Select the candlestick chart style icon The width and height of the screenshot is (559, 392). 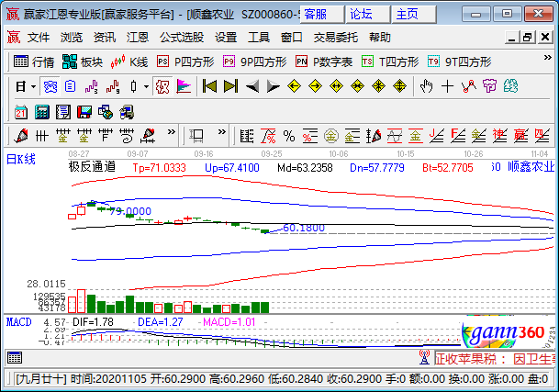[x=133, y=86]
